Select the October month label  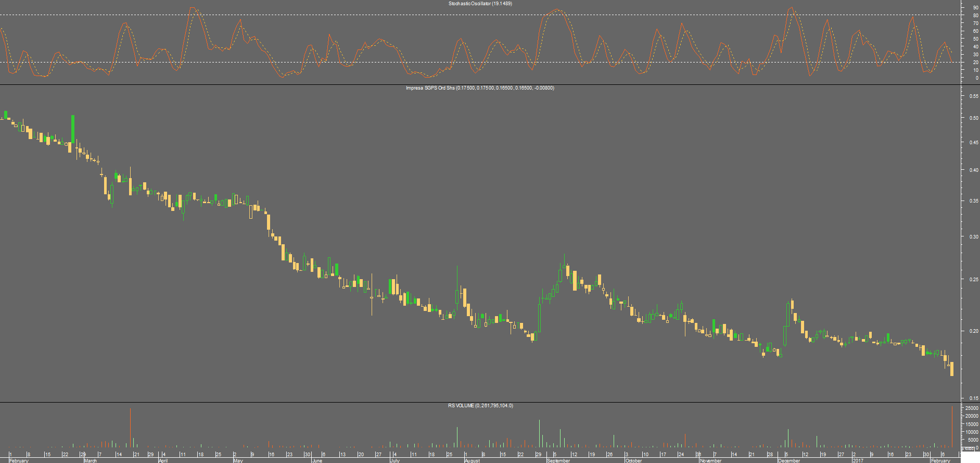tap(633, 460)
